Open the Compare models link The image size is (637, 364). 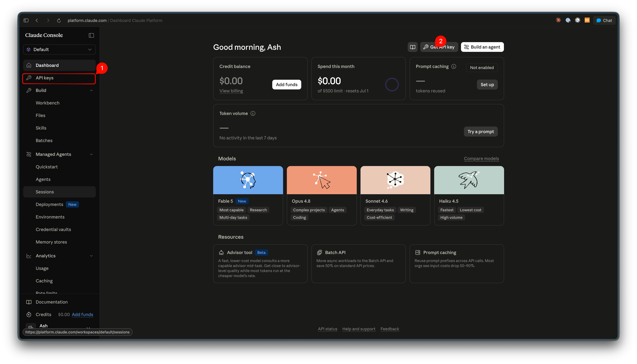[x=481, y=159]
